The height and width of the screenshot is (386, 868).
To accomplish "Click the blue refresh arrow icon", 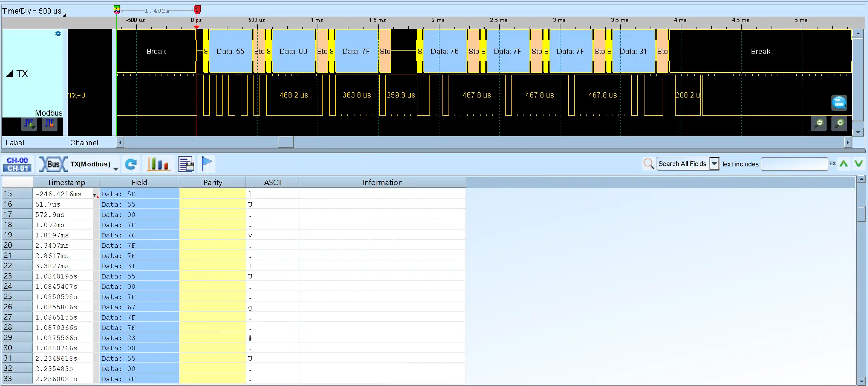I will 131,164.
